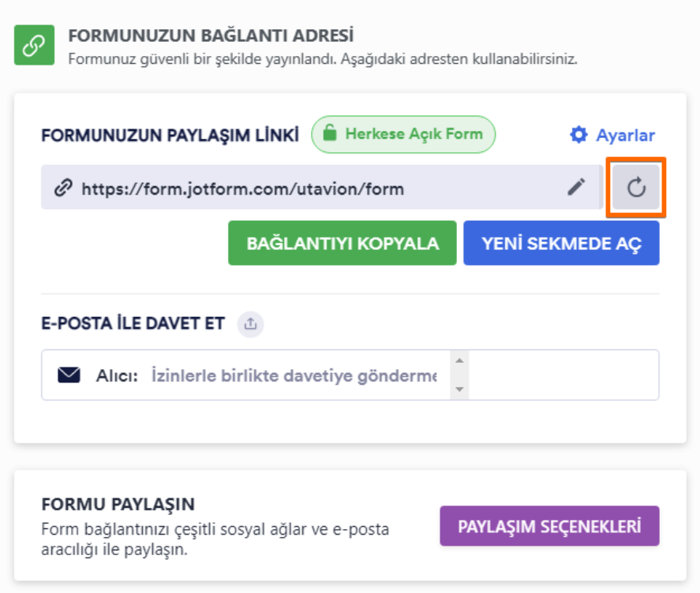Click the envelope icon in recipient field
Viewport: 700px width, 593px height.
(69, 375)
